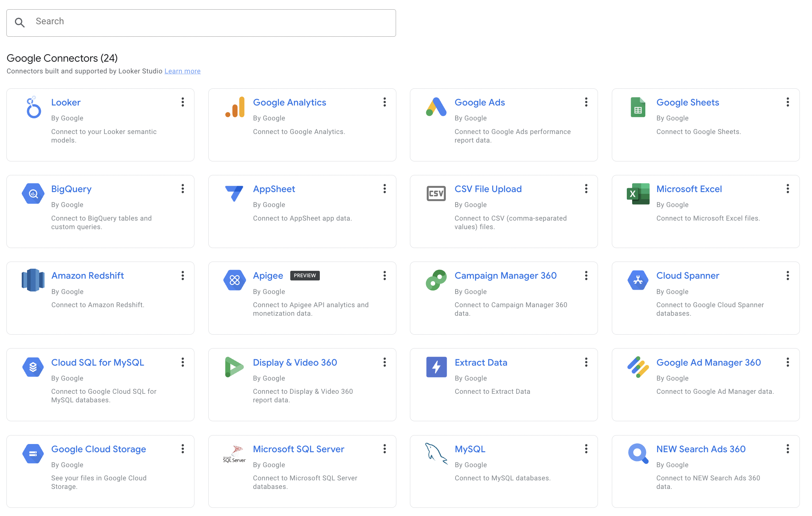This screenshot has height=516, width=812.
Task: Click the Google Sheets green icon
Action: tap(638, 107)
